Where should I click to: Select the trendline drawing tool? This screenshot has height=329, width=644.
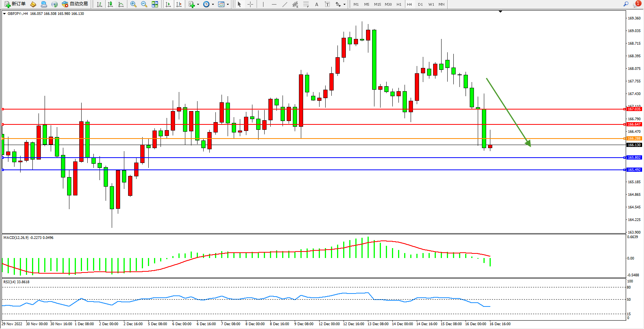tap(284, 4)
